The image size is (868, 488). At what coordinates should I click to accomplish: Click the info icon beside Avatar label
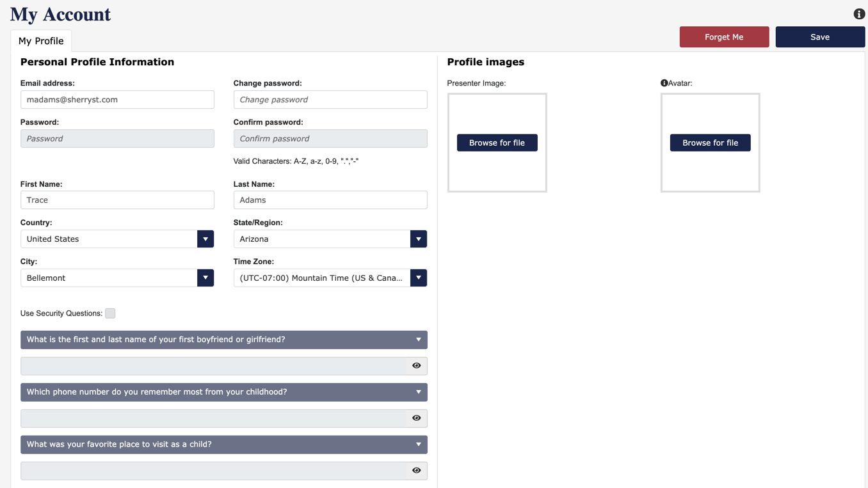pos(664,83)
